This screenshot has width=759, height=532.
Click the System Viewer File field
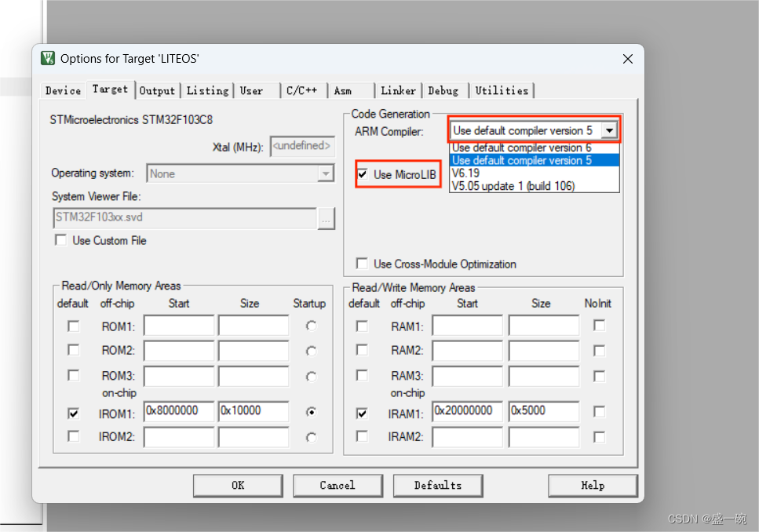click(184, 218)
